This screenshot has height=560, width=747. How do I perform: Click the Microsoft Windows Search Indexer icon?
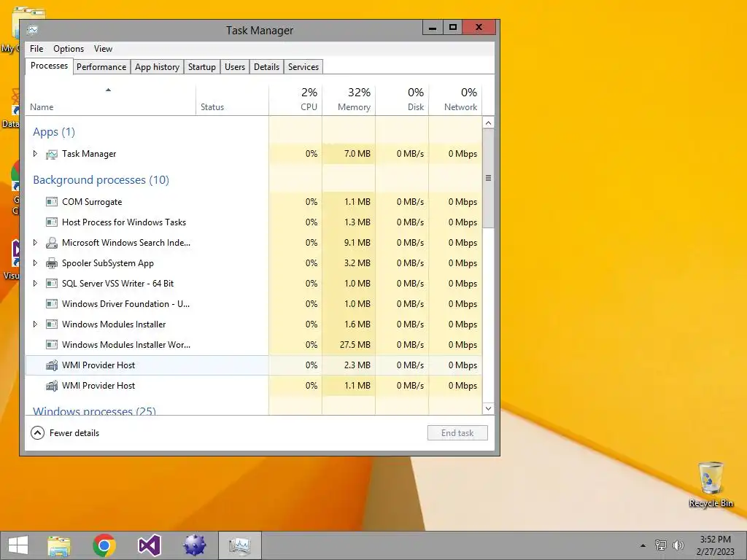click(x=52, y=243)
